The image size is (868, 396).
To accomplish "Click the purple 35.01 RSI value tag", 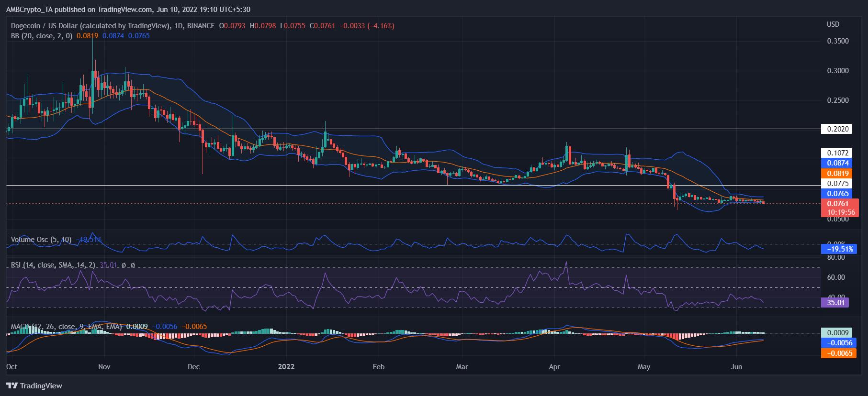I will click(x=834, y=302).
